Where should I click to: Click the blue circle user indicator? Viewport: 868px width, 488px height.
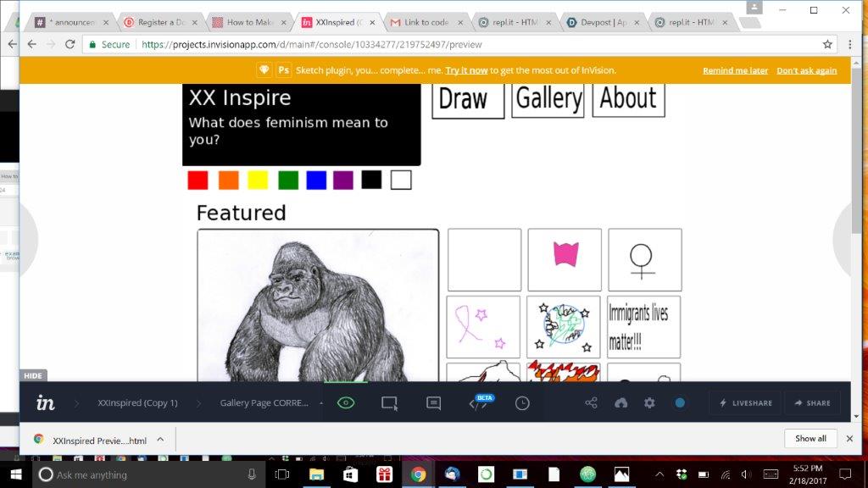pyautogui.click(x=680, y=402)
